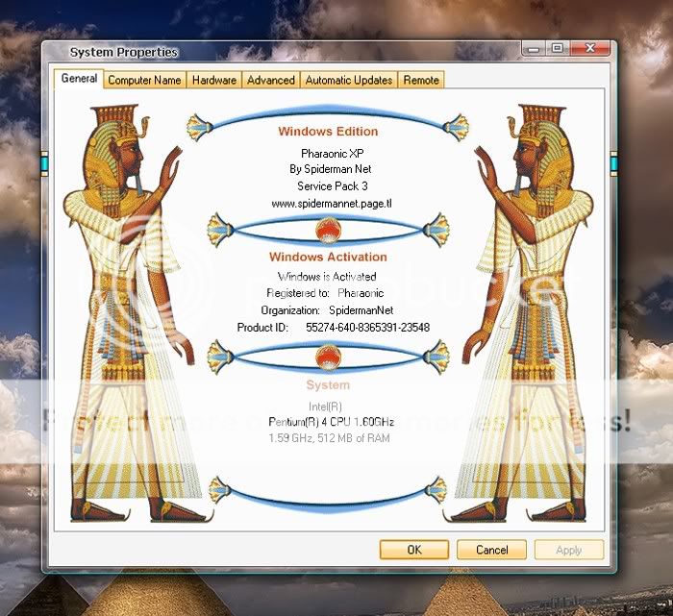The height and width of the screenshot is (616, 673).
Task: Click the www.spidermannet.page.tl address
Action: [332, 204]
